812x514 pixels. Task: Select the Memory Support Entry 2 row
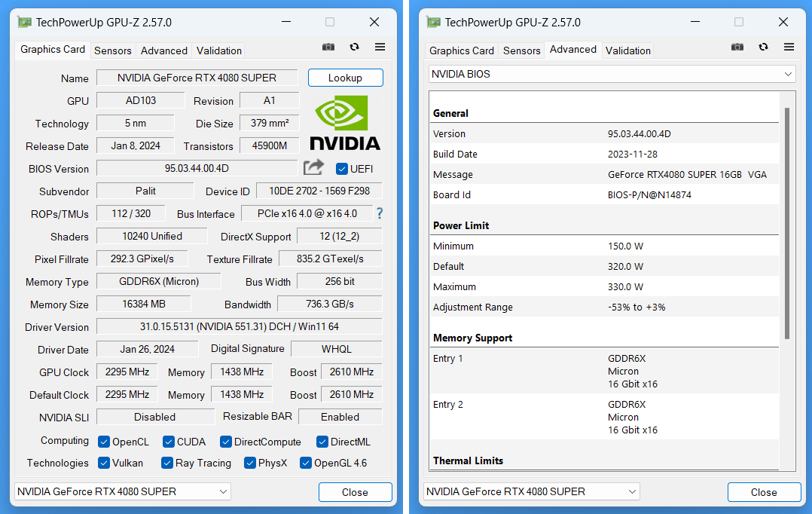pyautogui.click(x=604, y=417)
